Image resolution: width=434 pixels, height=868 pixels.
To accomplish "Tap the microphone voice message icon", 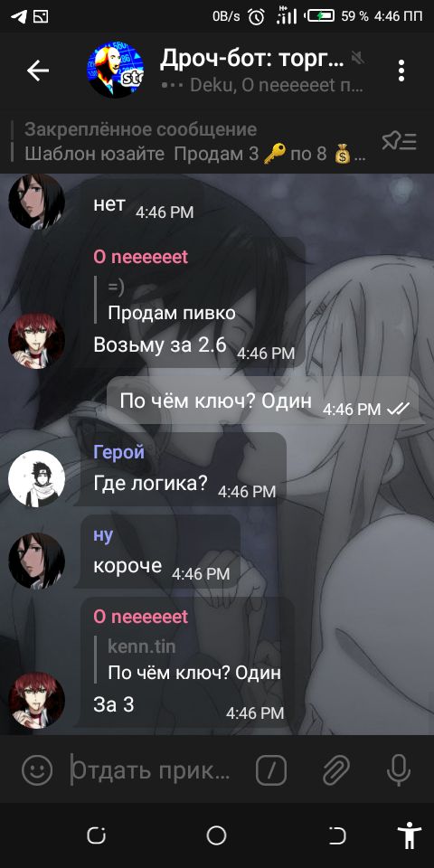I will point(398,769).
